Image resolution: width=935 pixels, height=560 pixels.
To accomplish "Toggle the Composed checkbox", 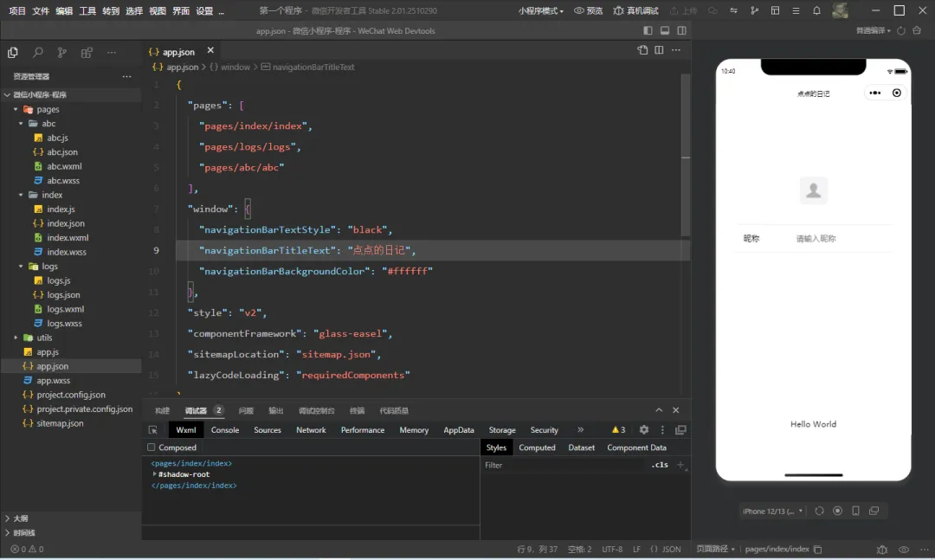I will (152, 447).
